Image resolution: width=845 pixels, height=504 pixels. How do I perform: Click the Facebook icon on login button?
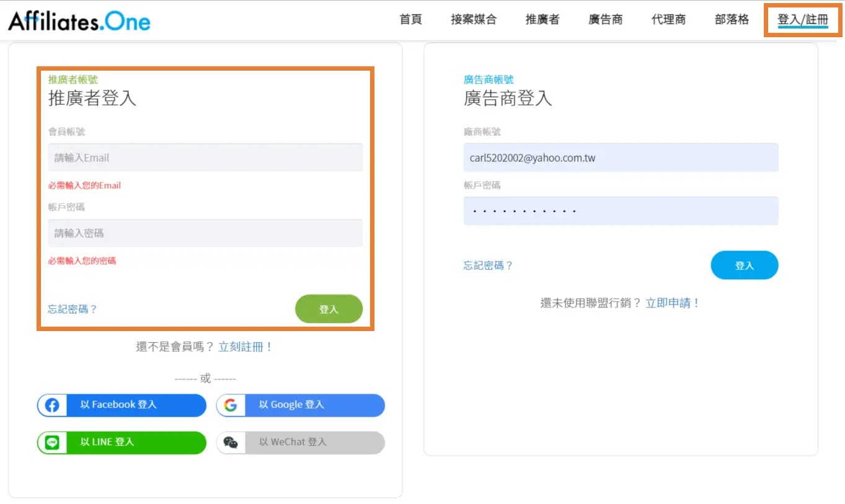point(53,405)
